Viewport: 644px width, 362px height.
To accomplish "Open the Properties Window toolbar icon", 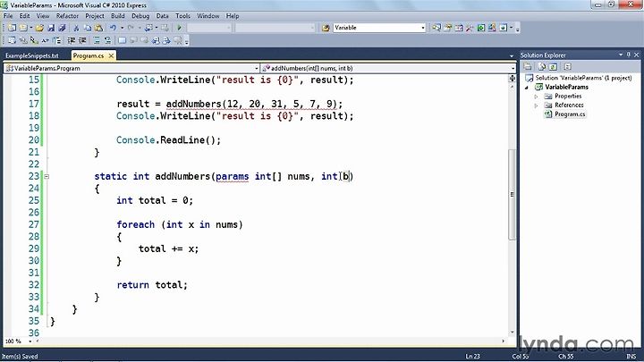I will (x=448, y=28).
